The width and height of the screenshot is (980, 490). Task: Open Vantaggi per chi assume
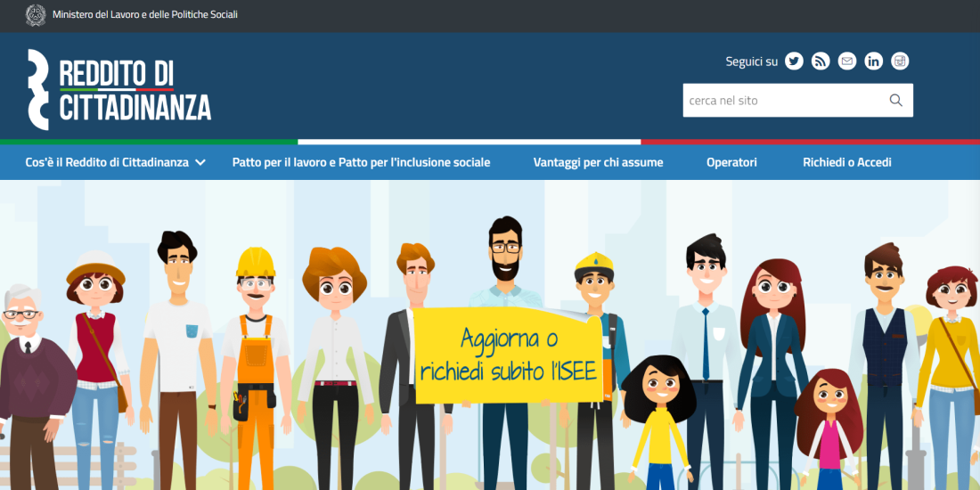(598, 162)
